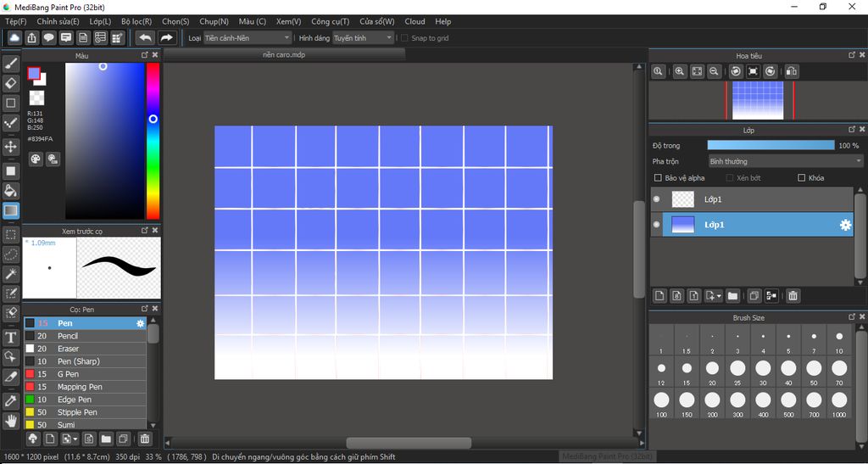Select the G Pen brush in the list

point(85,374)
